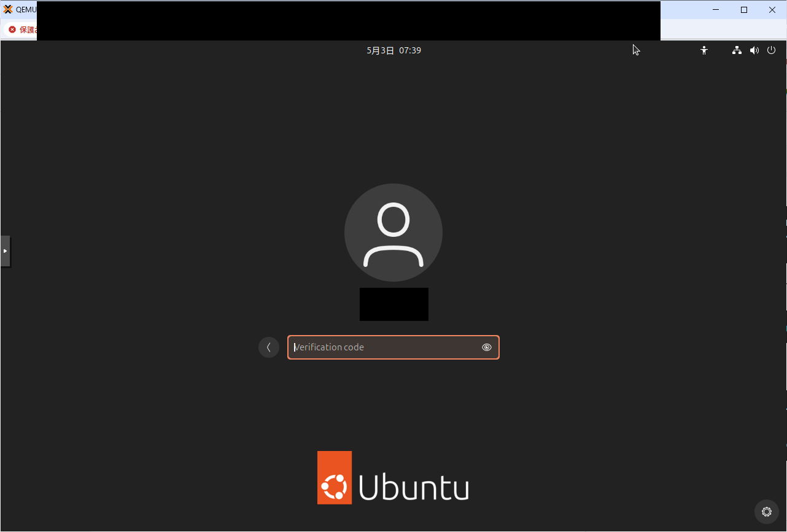Open the date and time 5月3日 07:39
Screen dimensions: 787x532
pos(393,50)
